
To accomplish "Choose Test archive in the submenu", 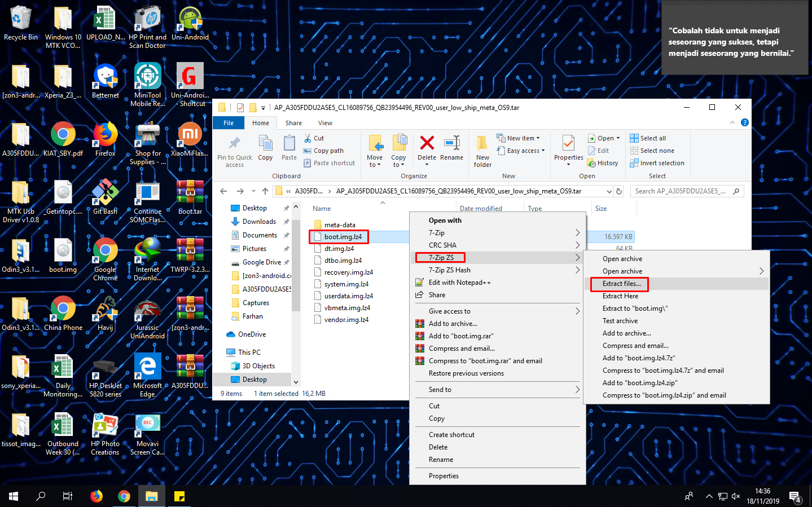I will pos(677,321).
